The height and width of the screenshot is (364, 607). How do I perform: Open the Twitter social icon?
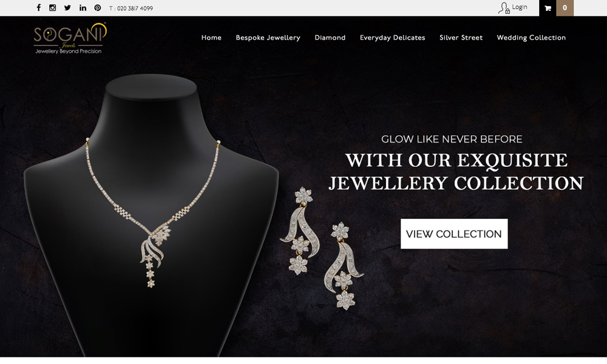point(67,8)
